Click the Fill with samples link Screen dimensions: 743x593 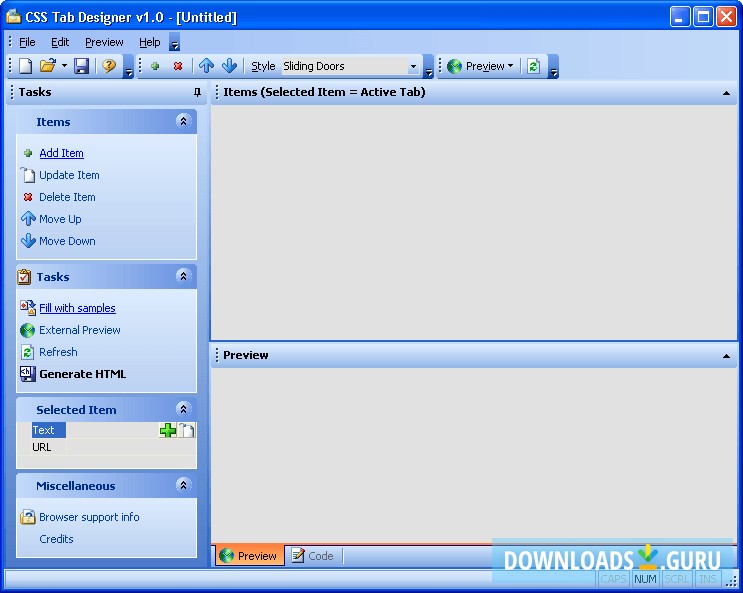point(77,308)
